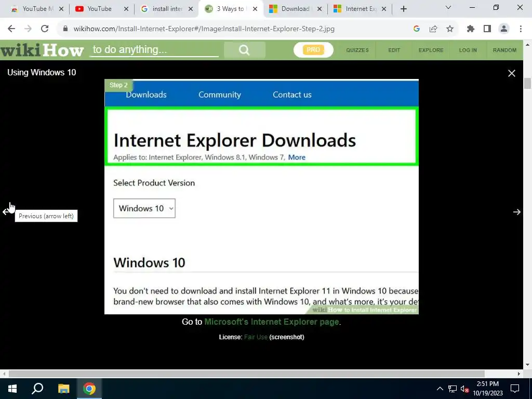Click the Step 2 tutorial image
Screen dimensions: 532x399
[x=261, y=197]
